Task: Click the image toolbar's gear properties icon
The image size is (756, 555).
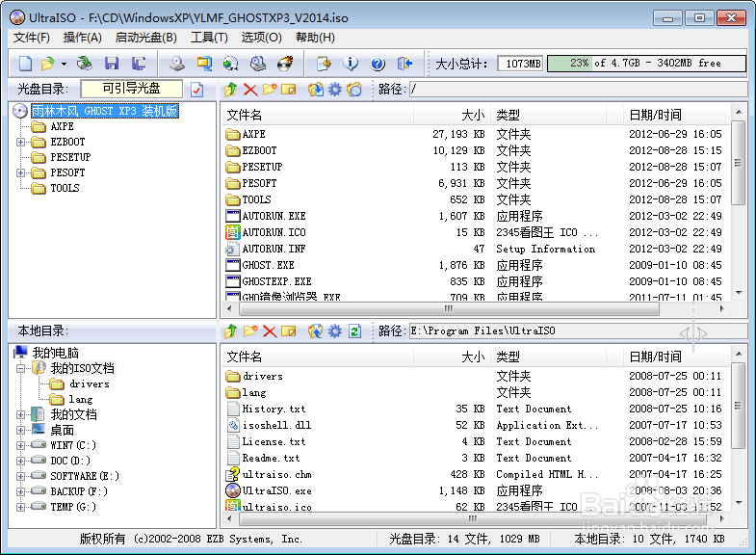Action: tap(334, 90)
